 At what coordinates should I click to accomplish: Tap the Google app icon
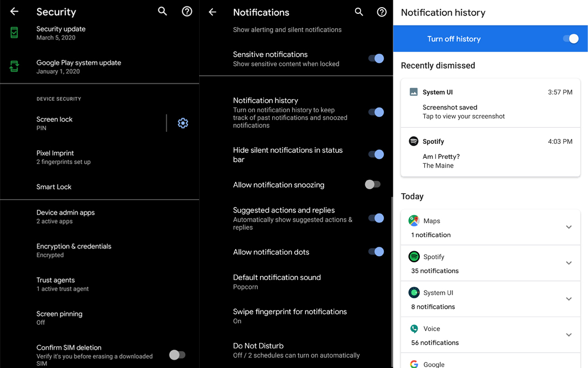pyautogui.click(x=414, y=364)
